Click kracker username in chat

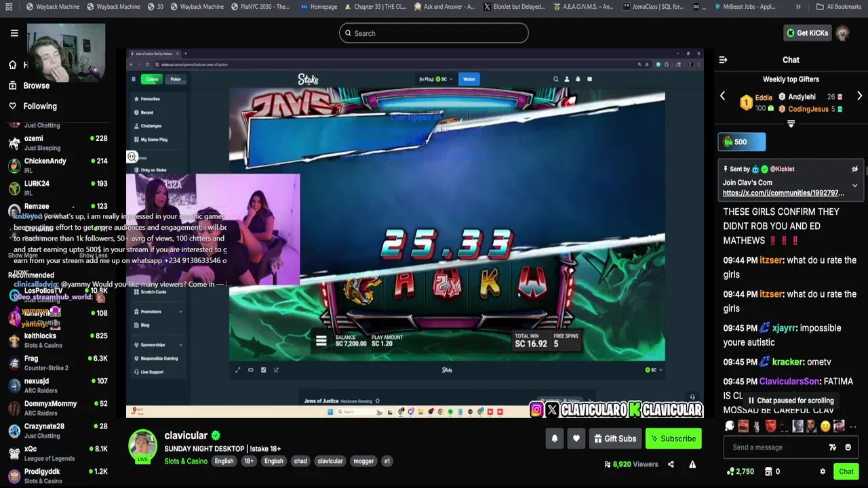click(788, 362)
